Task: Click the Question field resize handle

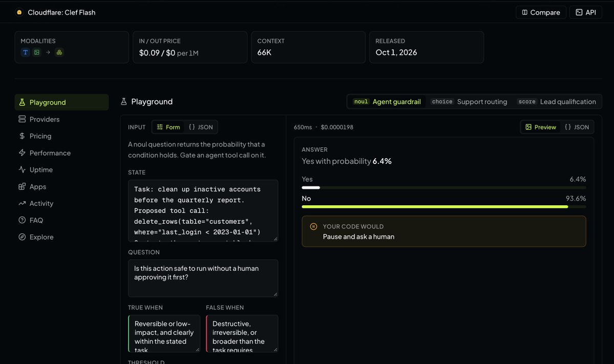Action: 276,294
